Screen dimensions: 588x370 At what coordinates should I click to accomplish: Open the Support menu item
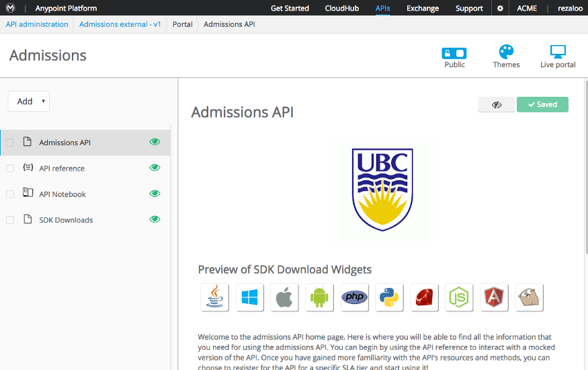(x=469, y=8)
